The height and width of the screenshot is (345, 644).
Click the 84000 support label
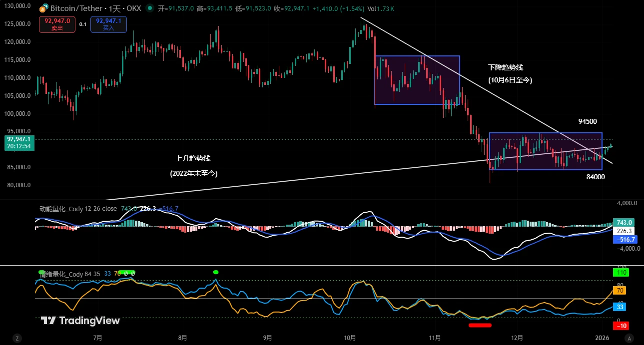click(596, 177)
